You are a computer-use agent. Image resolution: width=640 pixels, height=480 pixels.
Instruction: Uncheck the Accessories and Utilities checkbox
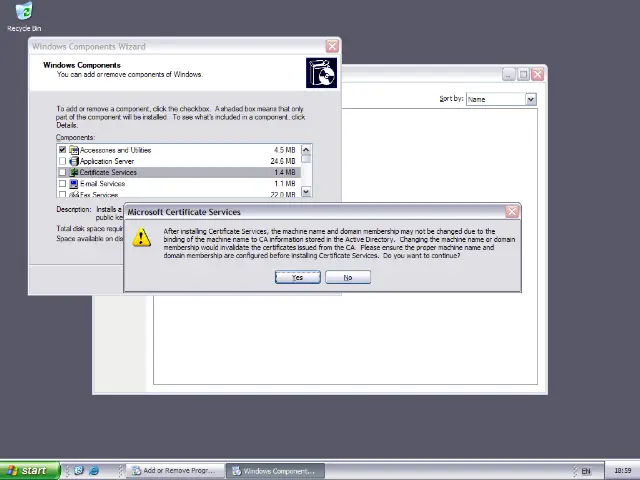(x=62, y=150)
